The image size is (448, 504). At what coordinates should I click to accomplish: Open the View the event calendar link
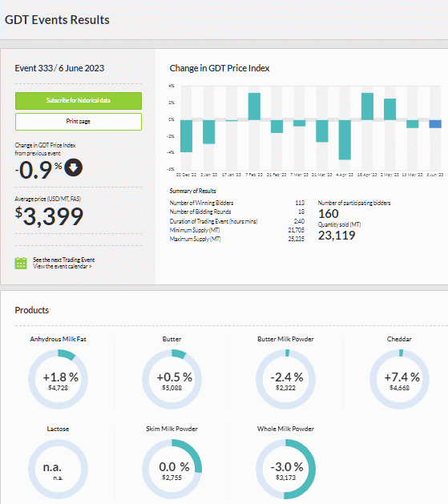tap(63, 267)
